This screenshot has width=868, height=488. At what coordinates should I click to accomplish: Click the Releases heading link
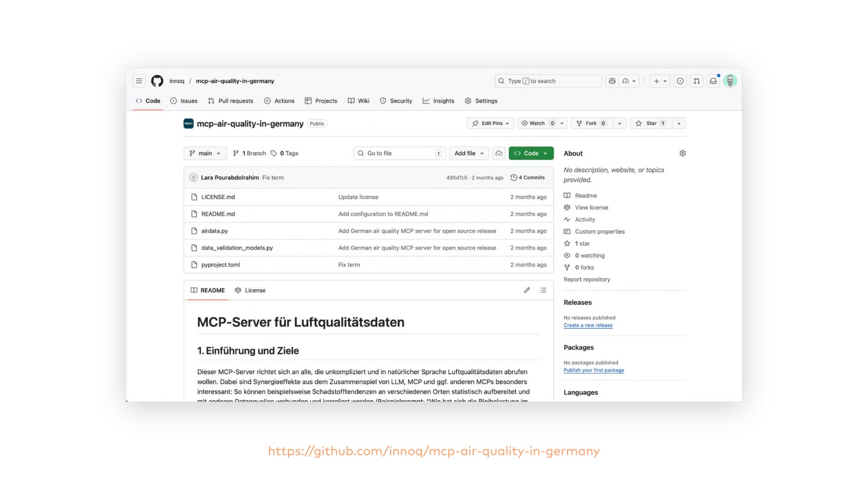[578, 303]
